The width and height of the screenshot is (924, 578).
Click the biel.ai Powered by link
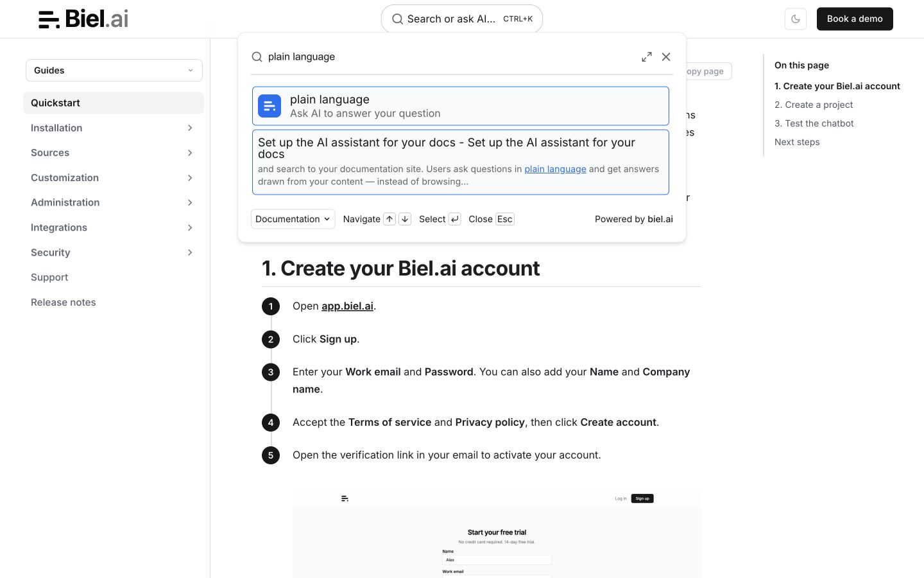tap(660, 219)
